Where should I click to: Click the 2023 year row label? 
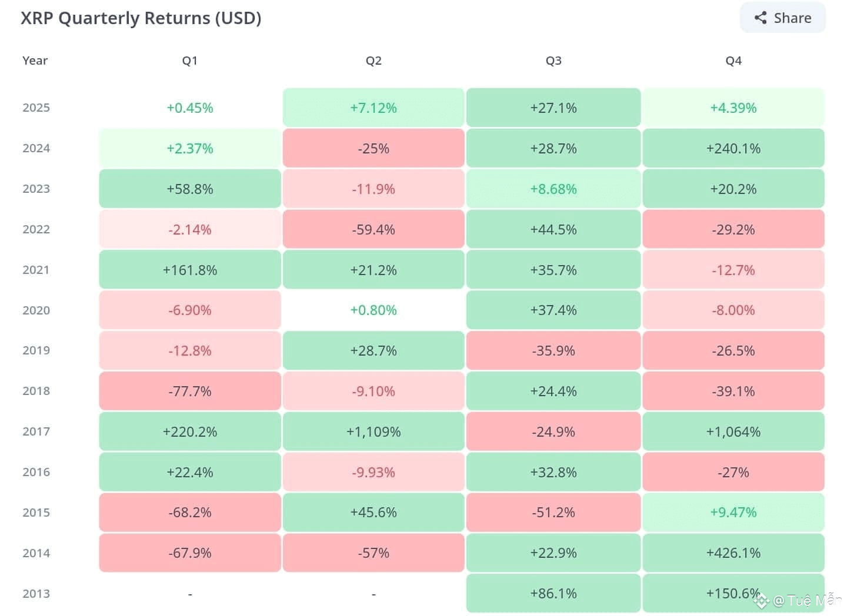[36, 189]
